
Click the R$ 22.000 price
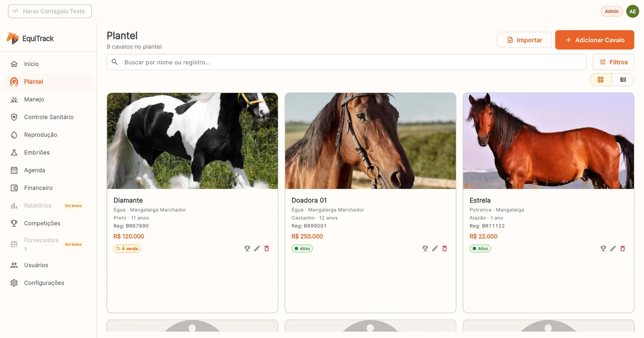pos(483,237)
